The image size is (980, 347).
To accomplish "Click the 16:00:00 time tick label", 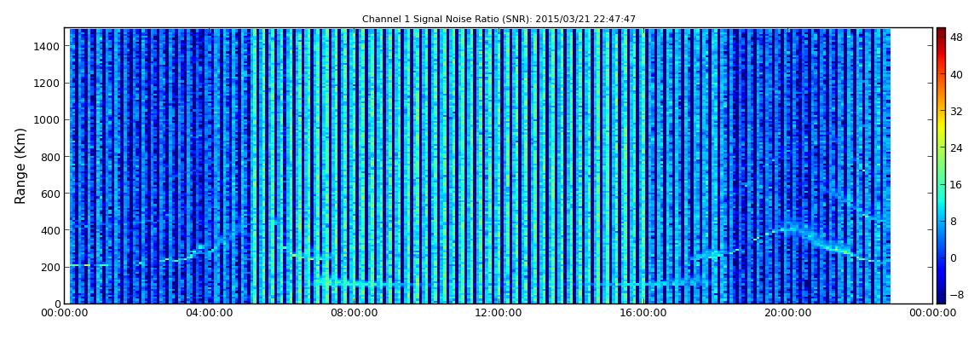I will (x=643, y=313).
